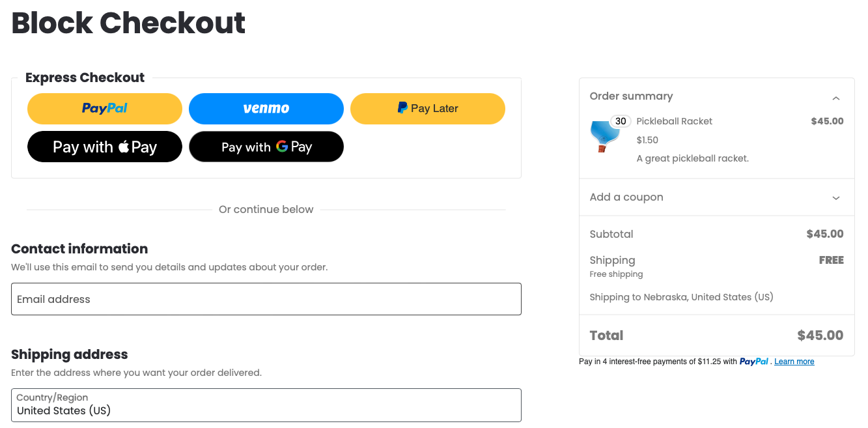Click the Add a coupon label
868x428 pixels.
(x=626, y=197)
